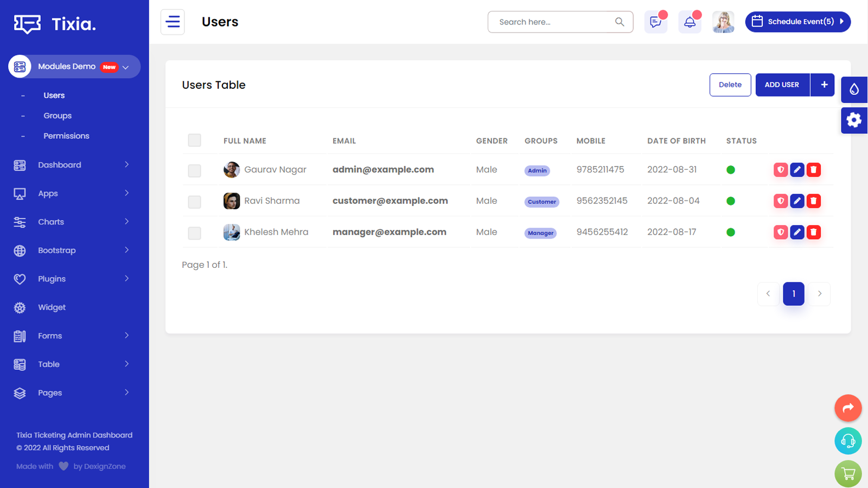
Task: Click the Delete button
Action: (730, 85)
